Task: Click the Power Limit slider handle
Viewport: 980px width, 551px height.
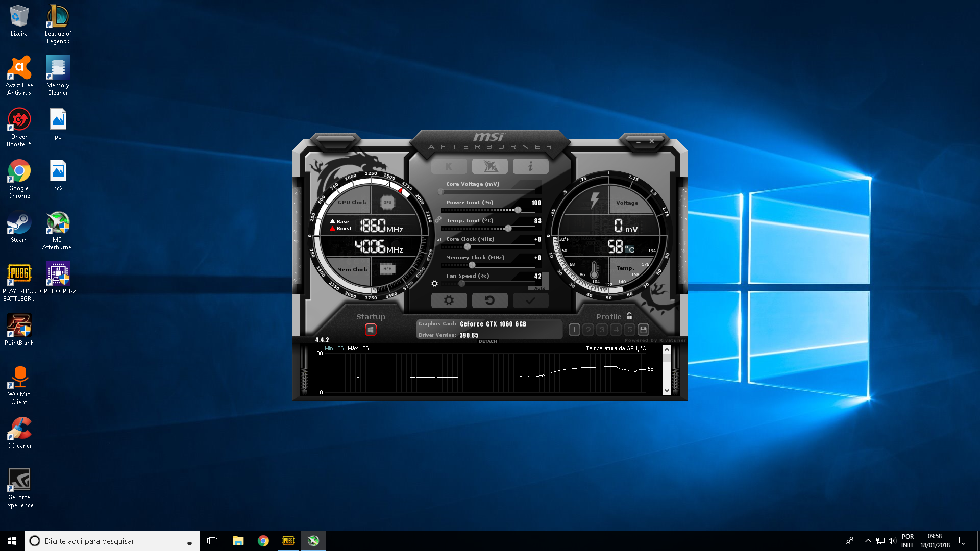Action: click(518, 210)
